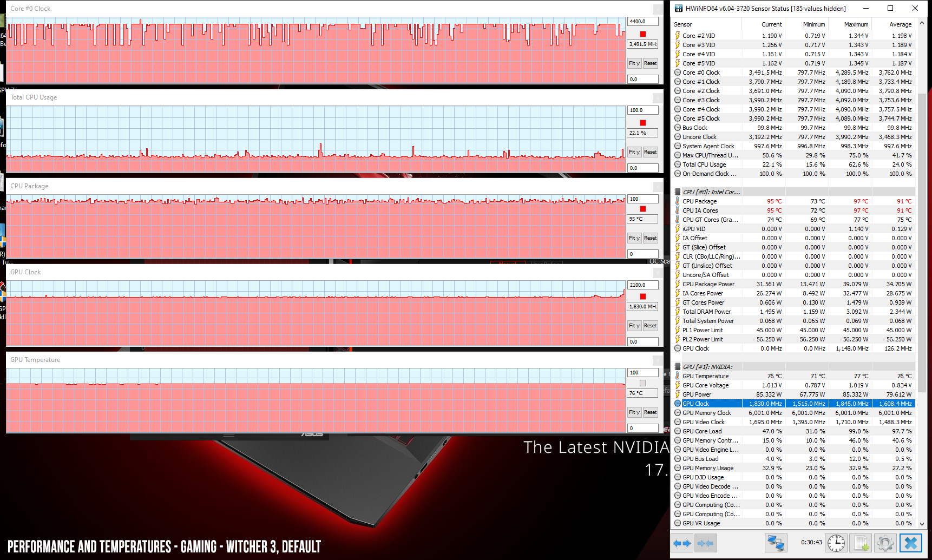The width and height of the screenshot is (932, 560).
Task: Close sensor status with the blue X icon
Action: pyautogui.click(x=910, y=543)
